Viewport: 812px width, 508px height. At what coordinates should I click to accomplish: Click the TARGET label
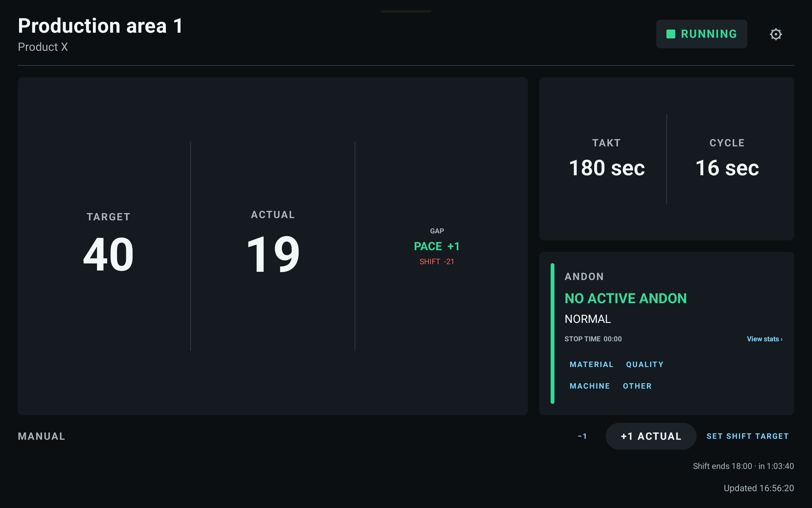click(108, 217)
